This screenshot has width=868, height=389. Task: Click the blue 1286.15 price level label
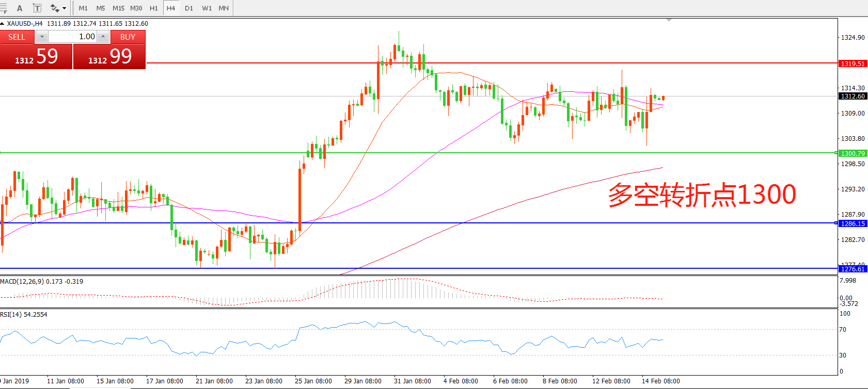(x=853, y=223)
